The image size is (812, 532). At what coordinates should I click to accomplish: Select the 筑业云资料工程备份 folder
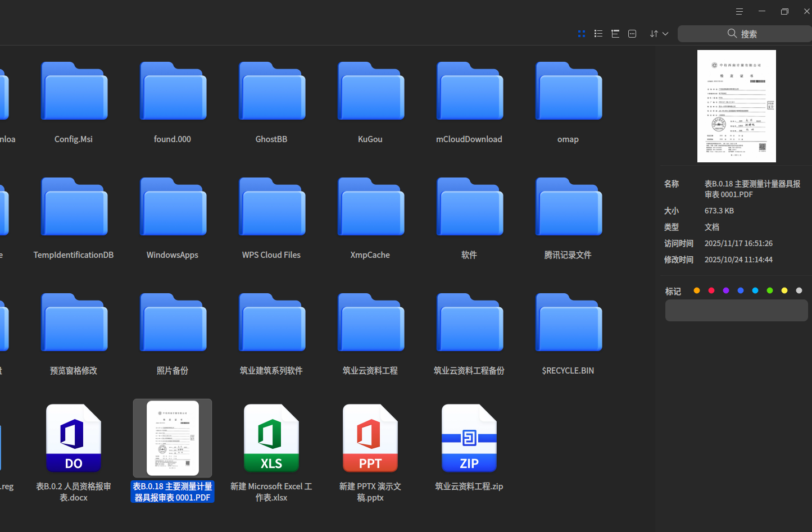[469, 322]
